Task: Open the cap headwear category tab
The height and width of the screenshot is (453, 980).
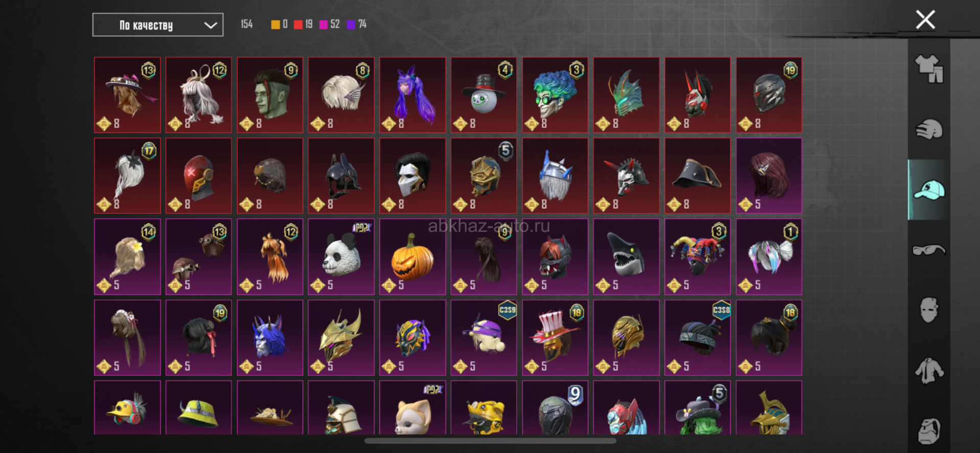Action: click(x=929, y=190)
